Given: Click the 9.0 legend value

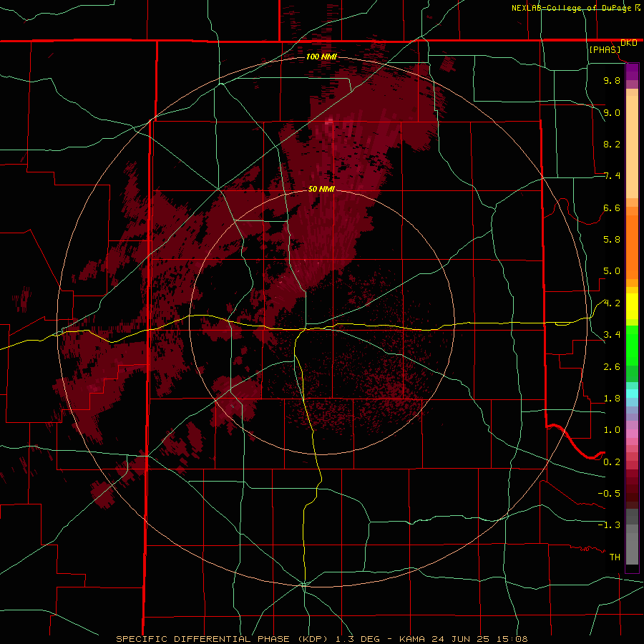Looking at the screenshot, I should 612,112.
